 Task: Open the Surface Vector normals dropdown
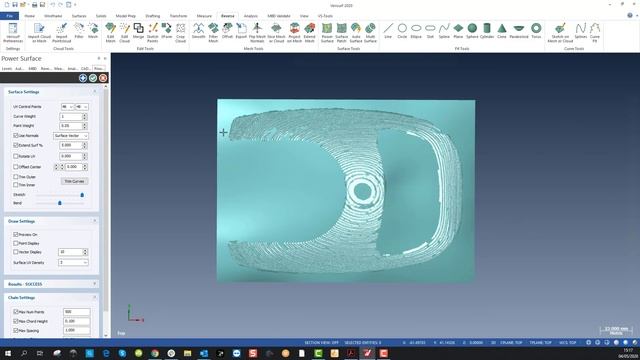point(71,136)
